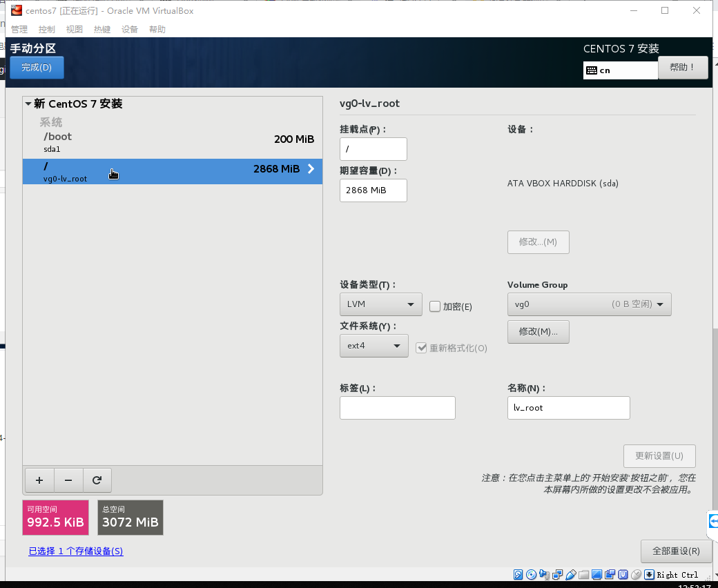Click the pink 可用空间 992.5 KiB box
Image resolution: width=718 pixels, height=588 pixels.
click(55, 518)
